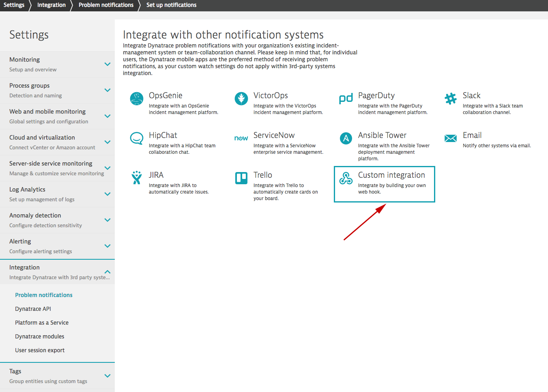Expand Server-side service monitoring chevron

click(x=107, y=168)
